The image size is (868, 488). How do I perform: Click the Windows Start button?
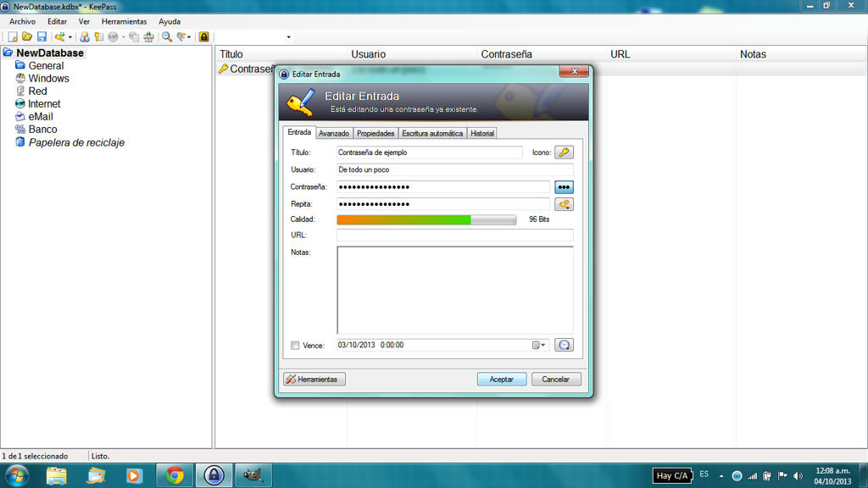pos(17,476)
